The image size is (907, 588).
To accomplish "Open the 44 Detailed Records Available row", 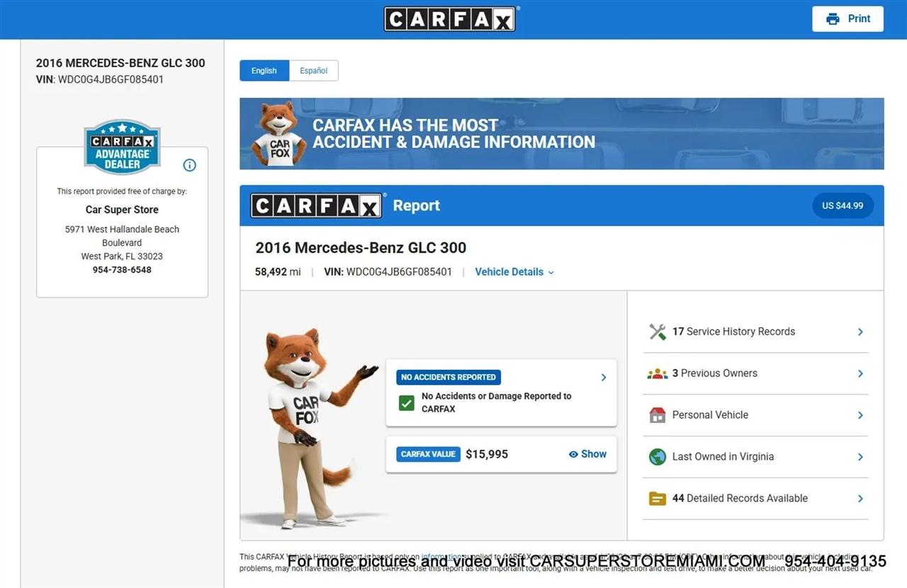I will tap(755, 499).
